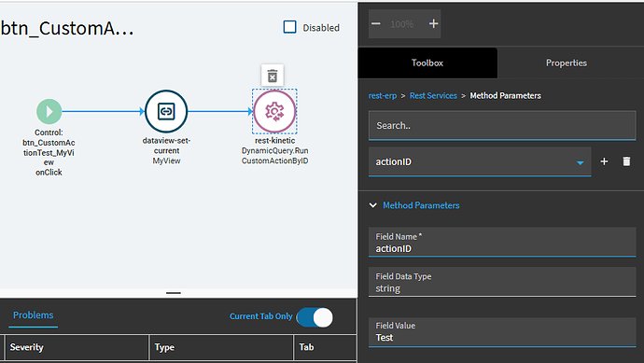Delete the actionID parameter with the trash icon

click(626, 161)
